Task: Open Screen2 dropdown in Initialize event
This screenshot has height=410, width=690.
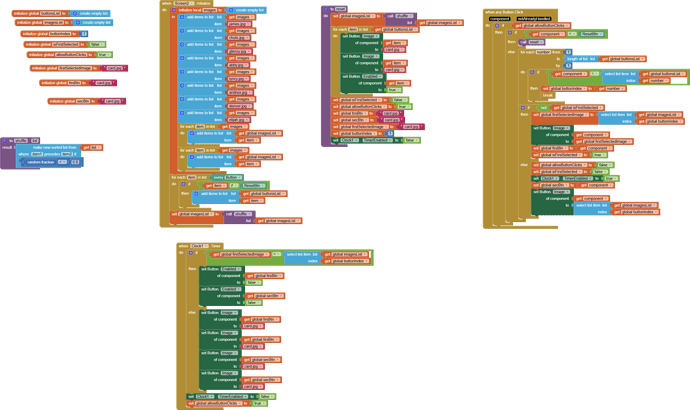Action: [184, 3]
